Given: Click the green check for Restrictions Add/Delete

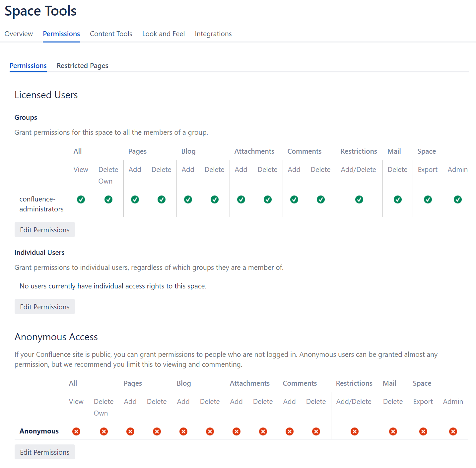Looking at the screenshot, I should pos(359,199).
